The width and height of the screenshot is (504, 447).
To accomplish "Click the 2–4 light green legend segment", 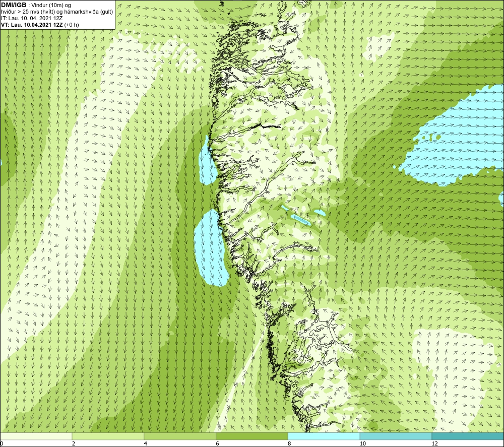I will (x=108, y=436).
